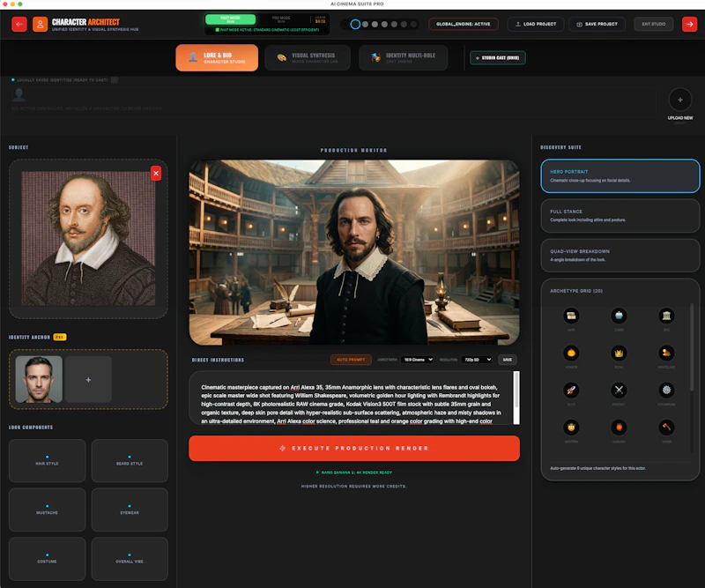Click the orange Character Architect person icon
705x588 pixels.
40,25
